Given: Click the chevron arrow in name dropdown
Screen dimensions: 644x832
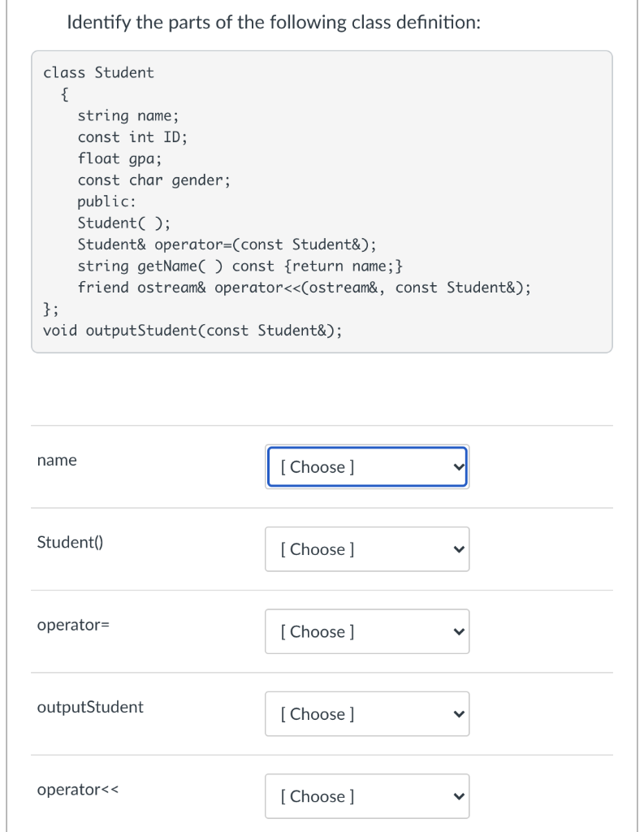Looking at the screenshot, I should [x=459, y=467].
